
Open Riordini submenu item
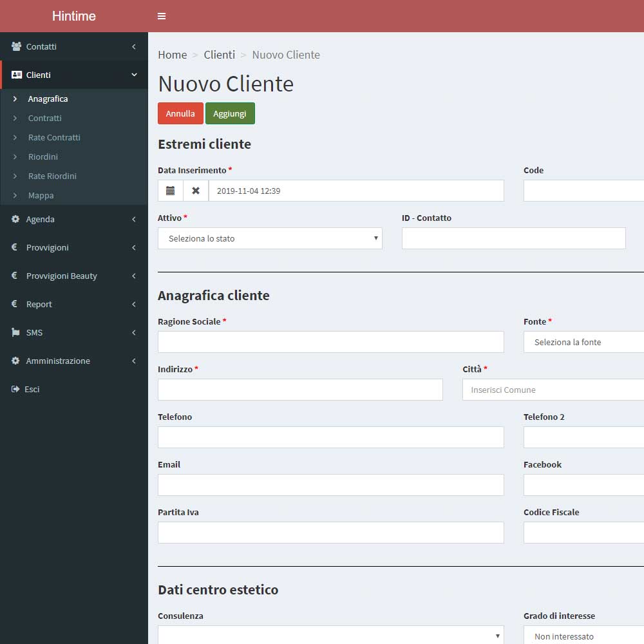pyautogui.click(x=43, y=156)
